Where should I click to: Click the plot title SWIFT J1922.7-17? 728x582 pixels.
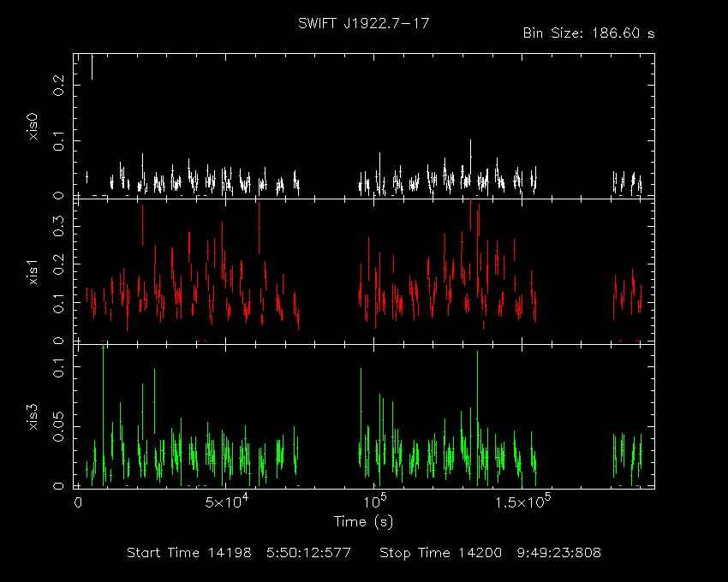(x=363, y=24)
